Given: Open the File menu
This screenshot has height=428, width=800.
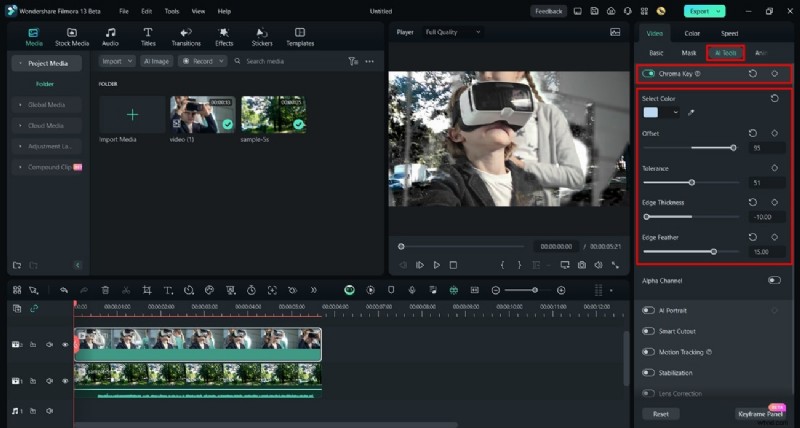Looking at the screenshot, I should click(x=123, y=11).
